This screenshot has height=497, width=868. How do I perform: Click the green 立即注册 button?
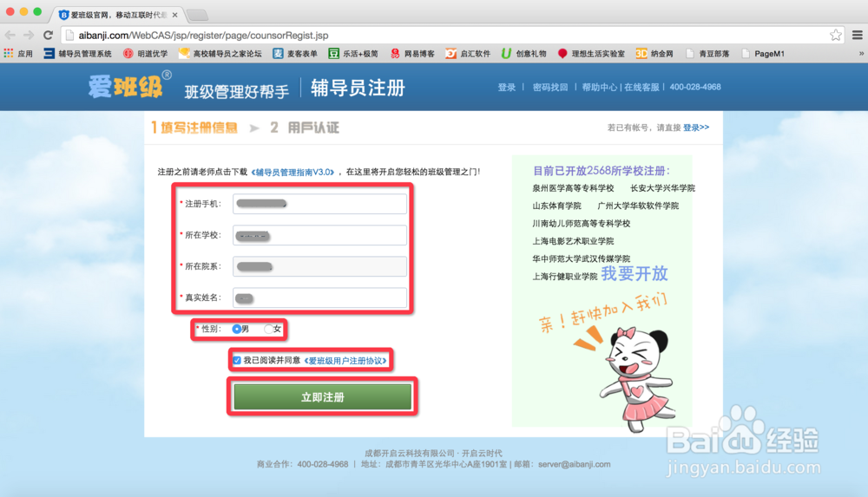(323, 397)
